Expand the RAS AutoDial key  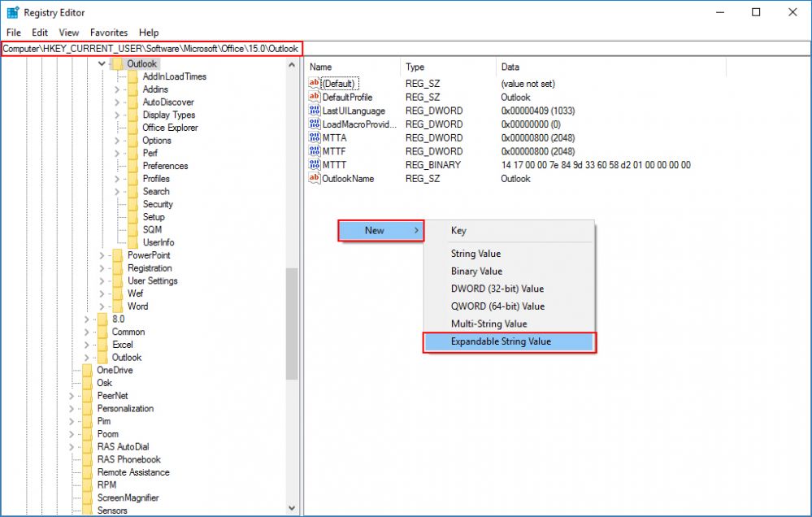click(72, 446)
